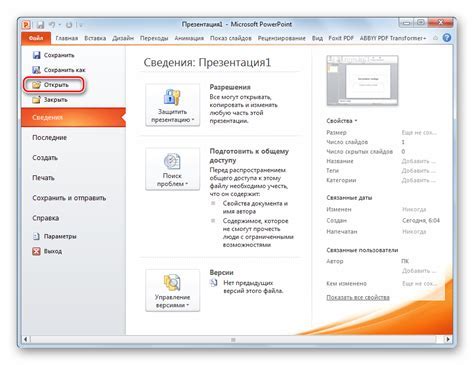Select the Анимация tab
The width and height of the screenshot is (474, 365).
tap(189, 38)
